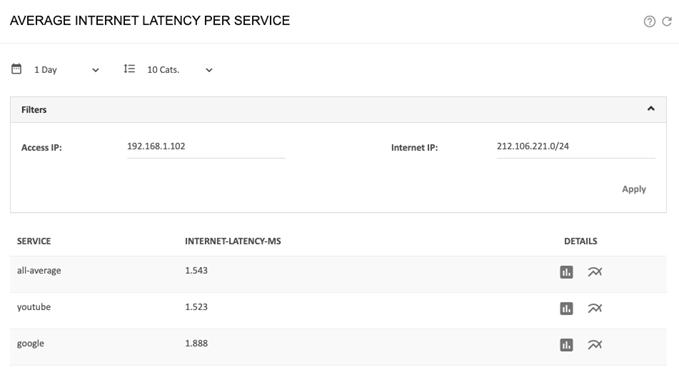Open the help question mark icon
679x380 pixels.
[649, 21]
